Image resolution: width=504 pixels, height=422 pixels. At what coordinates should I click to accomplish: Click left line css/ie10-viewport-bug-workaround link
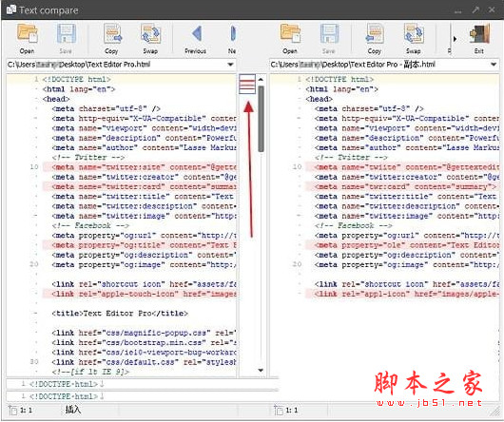click(x=144, y=352)
